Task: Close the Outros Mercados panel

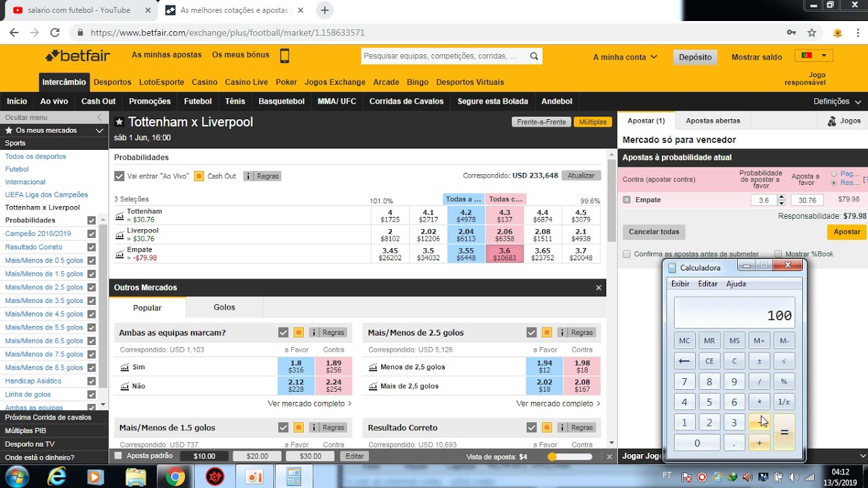Action: (x=599, y=287)
